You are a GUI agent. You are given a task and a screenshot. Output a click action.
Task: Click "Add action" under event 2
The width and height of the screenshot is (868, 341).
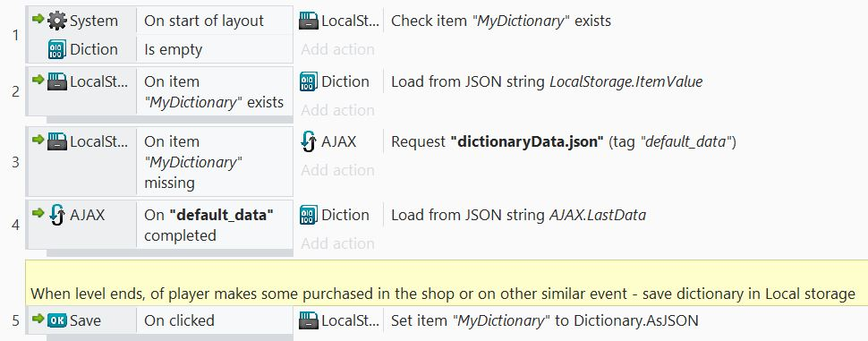coord(337,109)
